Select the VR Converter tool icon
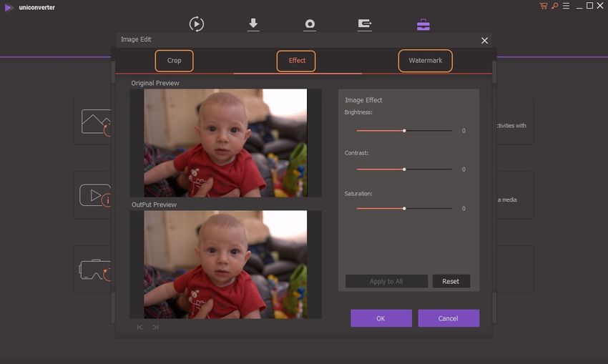Viewport: 608px width, 364px height. tap(93, 270)
